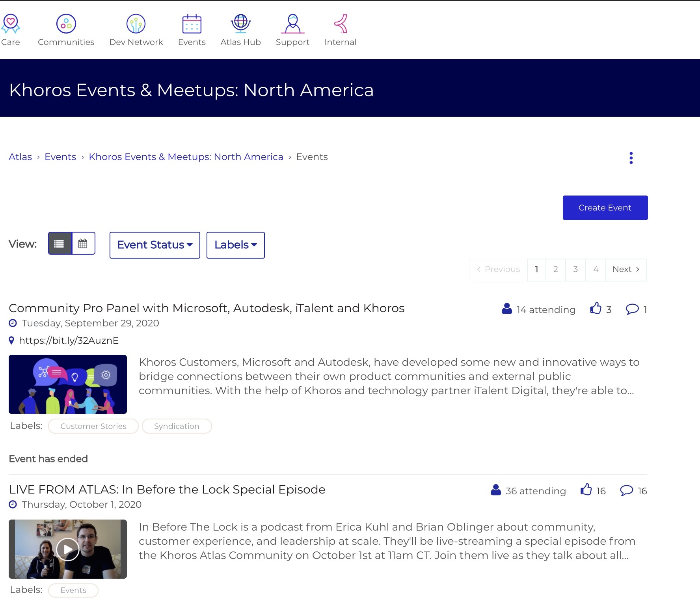The height and width of the screenshot is (611, 700).
Task: Go to page 3 of events
Action: (x=575, y=270)
